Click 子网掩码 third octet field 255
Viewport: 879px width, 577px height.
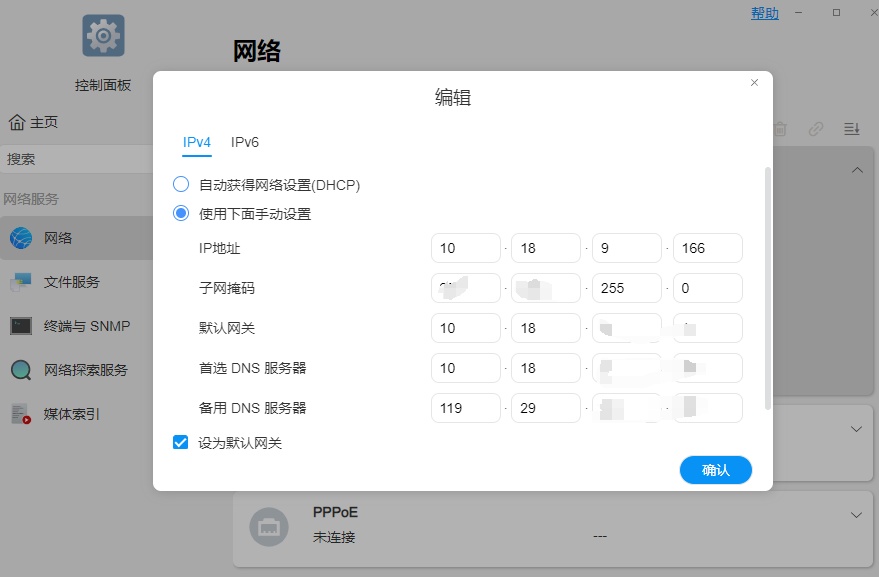coord(627,288)
